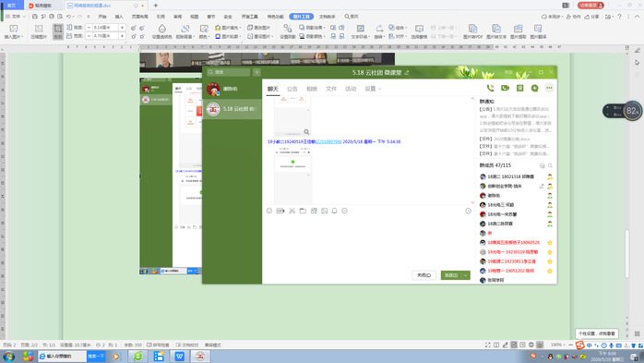Open Insert Picture (插入图片) in ribbon
The height and width of the screenshot is (363, 644).
point(14,31)
